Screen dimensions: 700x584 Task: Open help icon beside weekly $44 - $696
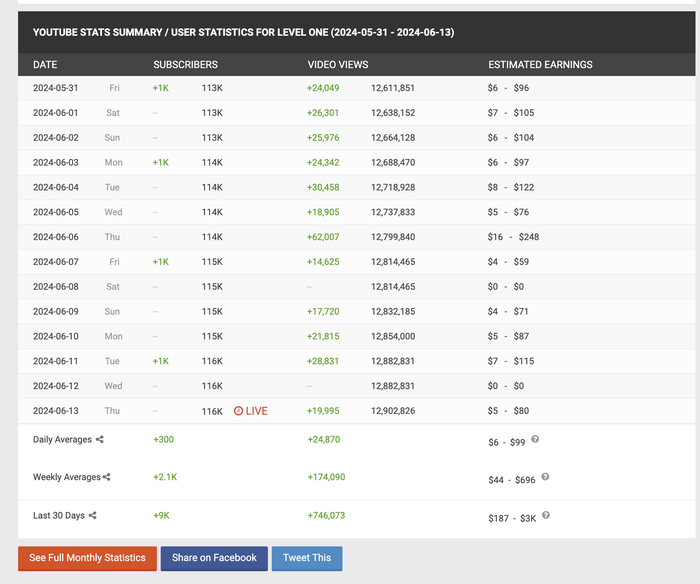[x=545, y=476]
